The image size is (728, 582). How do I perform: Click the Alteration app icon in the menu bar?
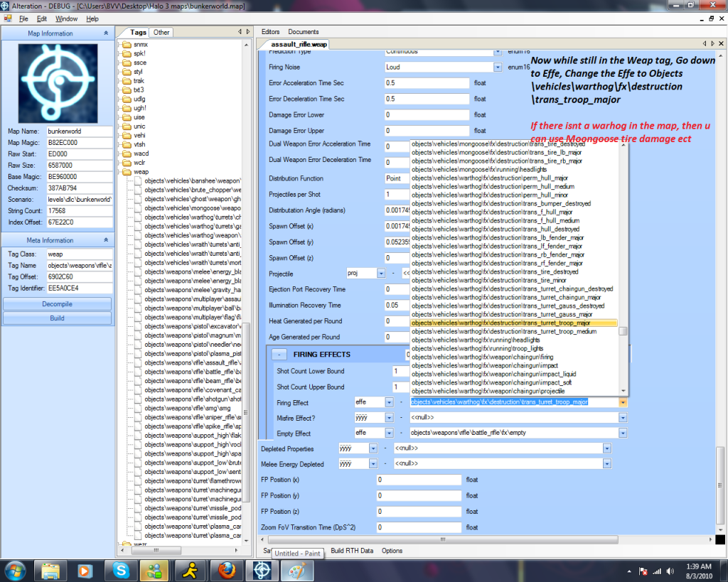pyautogui.click(x=8, y=18)
